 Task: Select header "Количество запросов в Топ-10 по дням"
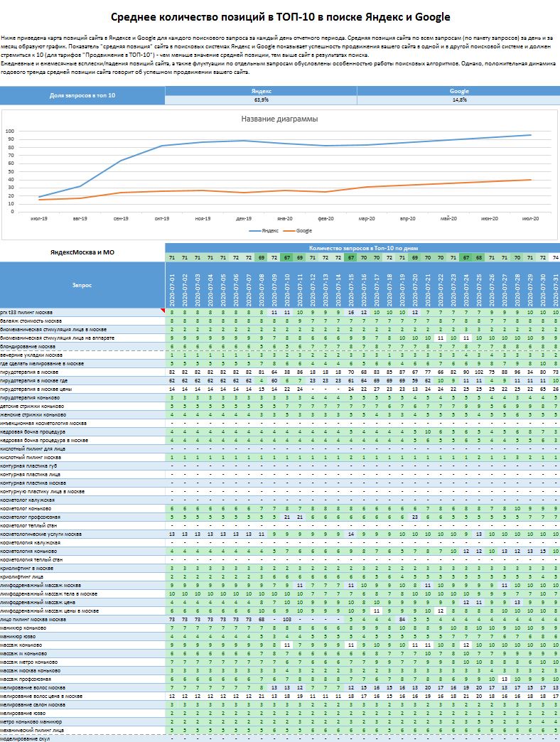[362, 248]
